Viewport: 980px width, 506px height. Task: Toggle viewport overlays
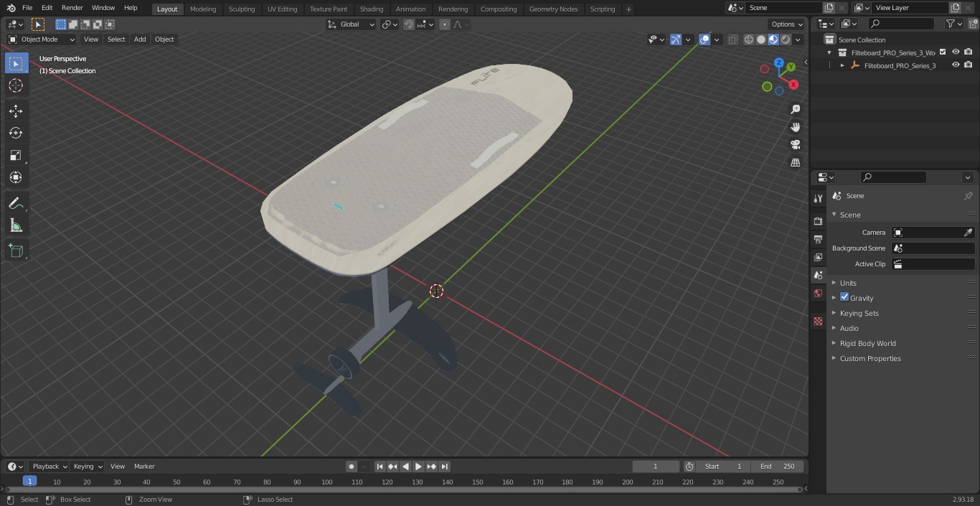coord(705,39)
